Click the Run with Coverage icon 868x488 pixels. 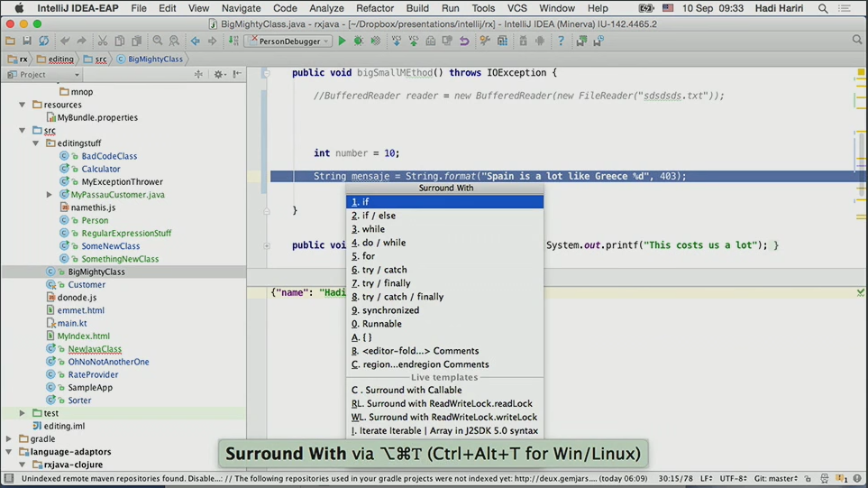point(375,41)
